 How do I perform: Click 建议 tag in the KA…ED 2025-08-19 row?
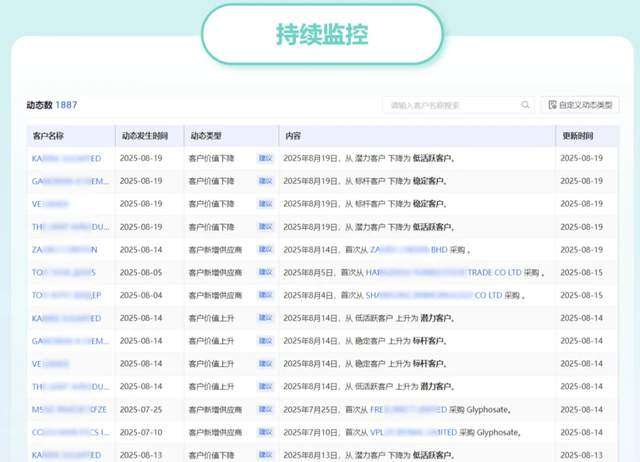(265, 158)
